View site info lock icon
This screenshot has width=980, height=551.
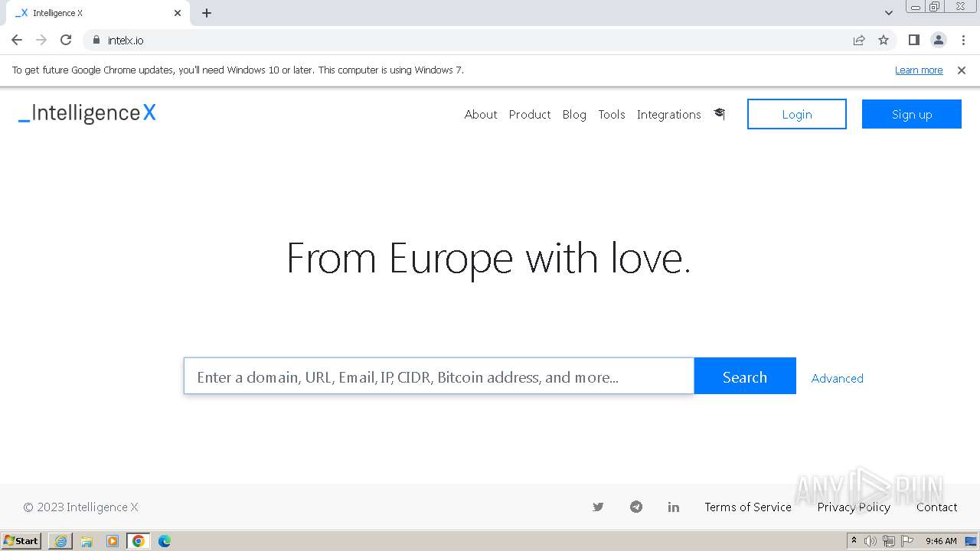[x=96, y=40]
